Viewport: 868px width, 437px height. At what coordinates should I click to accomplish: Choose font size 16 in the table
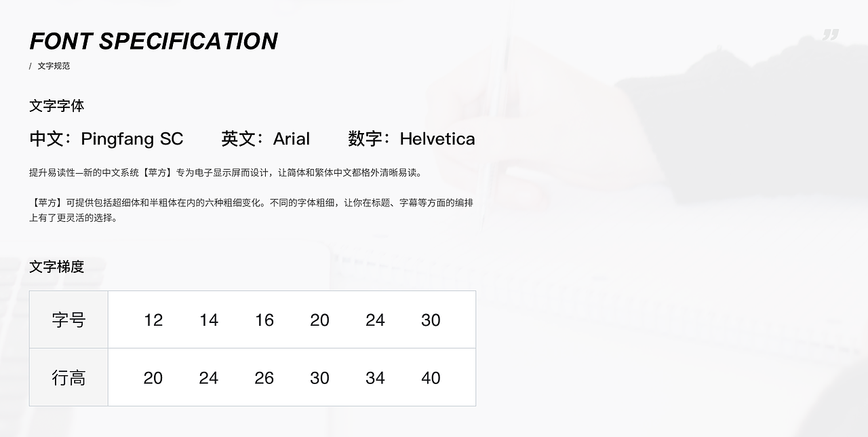pos(264,320)
